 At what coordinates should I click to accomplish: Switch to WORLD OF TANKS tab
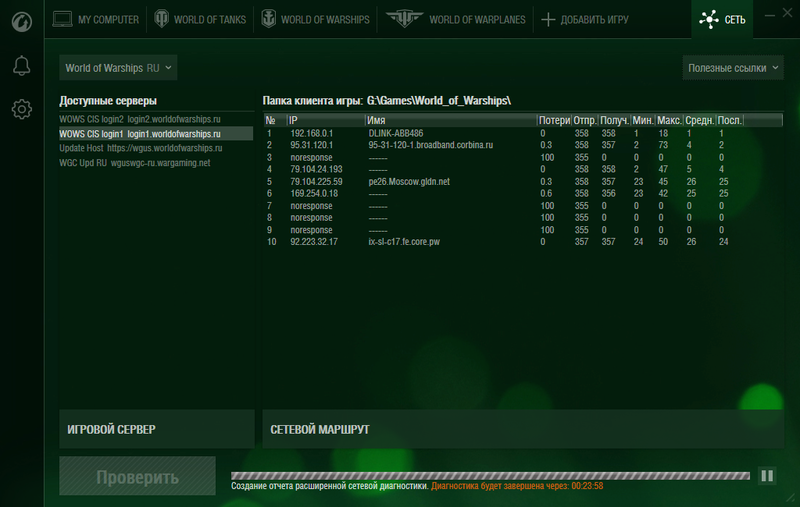[x=200, y=19]
